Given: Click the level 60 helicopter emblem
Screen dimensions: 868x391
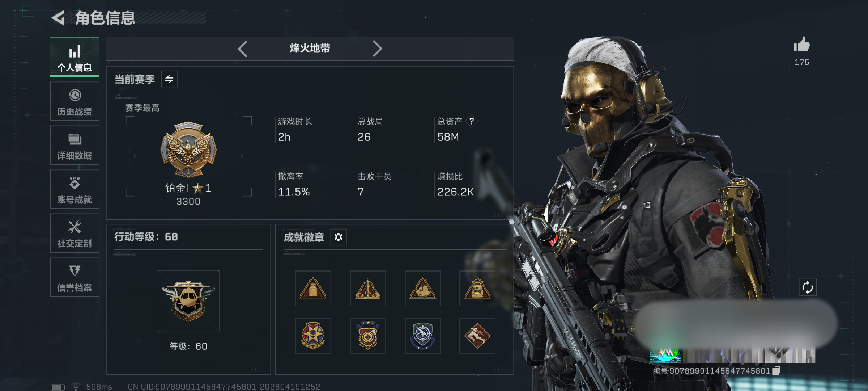Looking at the screenshot, I should tap(188, 301).
